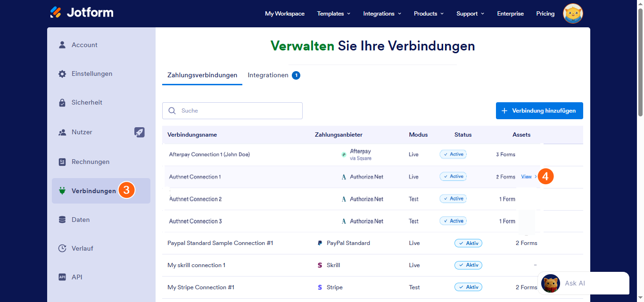
Task: Click the API sidebar icon
Action: coord(62,277)
